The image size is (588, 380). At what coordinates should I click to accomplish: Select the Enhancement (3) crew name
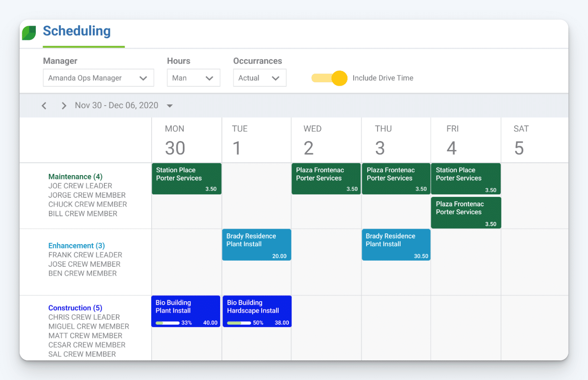[x=76, y=245]
